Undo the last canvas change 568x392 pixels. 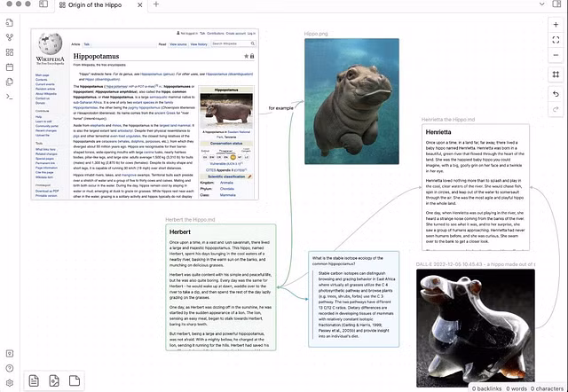click(556, 92)
